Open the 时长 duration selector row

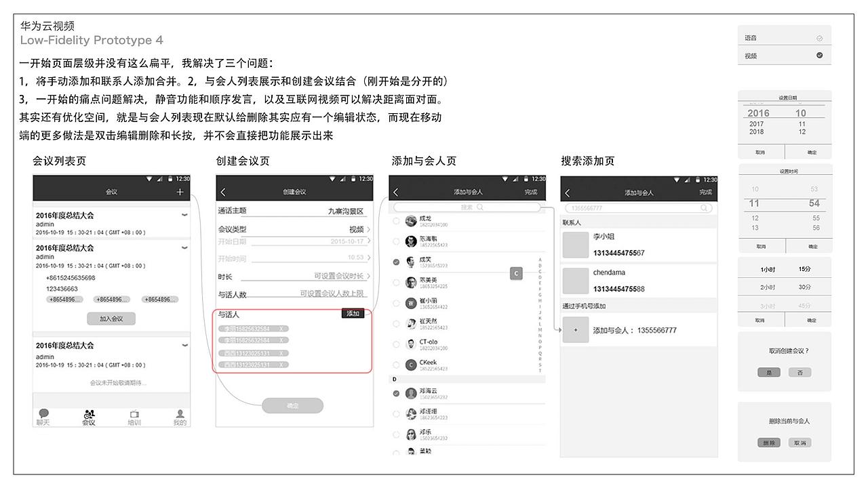point(294,277)
